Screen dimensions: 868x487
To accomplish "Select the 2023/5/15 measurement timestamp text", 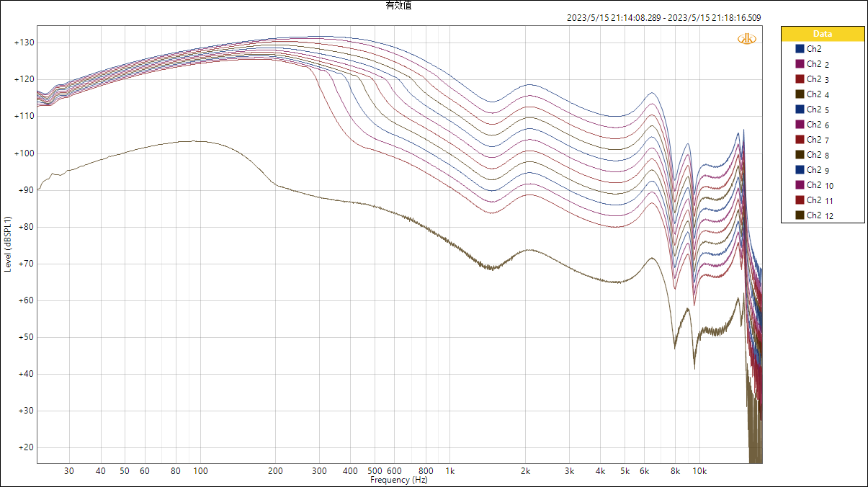I will click(664, 18).
